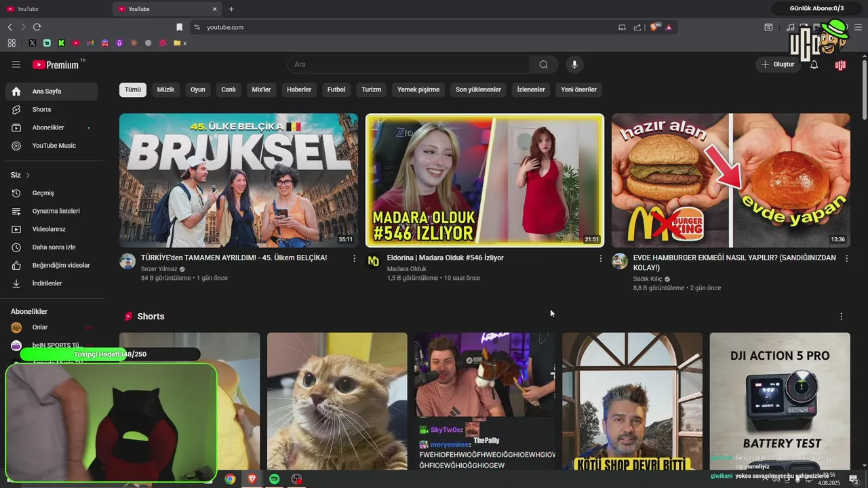Screen dimensions: 868x488
Task: Open the Madara Olduk #546 thumbnail
Action: click(x=485, y=180)
